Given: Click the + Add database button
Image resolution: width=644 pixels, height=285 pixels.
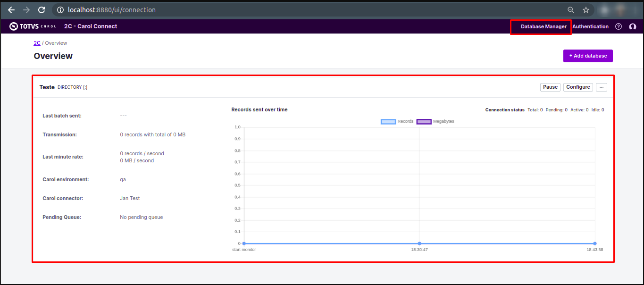Looking at the screenshot, I should click(x=588, y=56).
